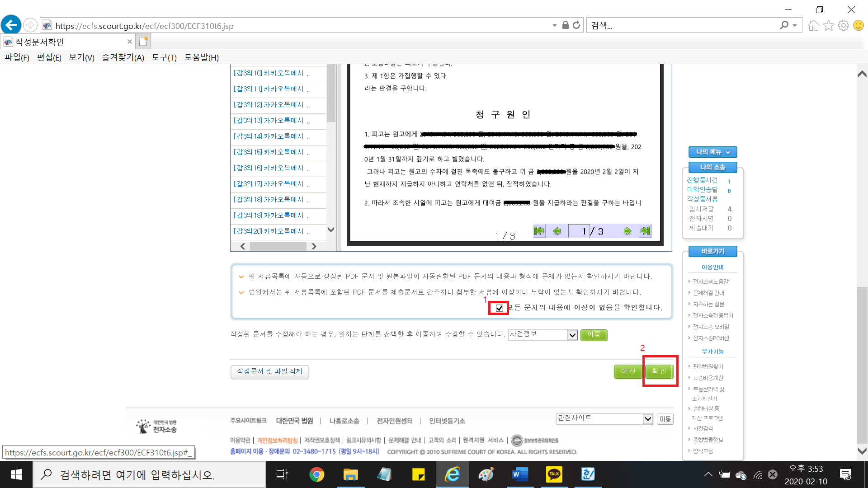This screenshot has height=488, width=868.
Task: Open Chrome from the taskbar
Action: (316, 474)
